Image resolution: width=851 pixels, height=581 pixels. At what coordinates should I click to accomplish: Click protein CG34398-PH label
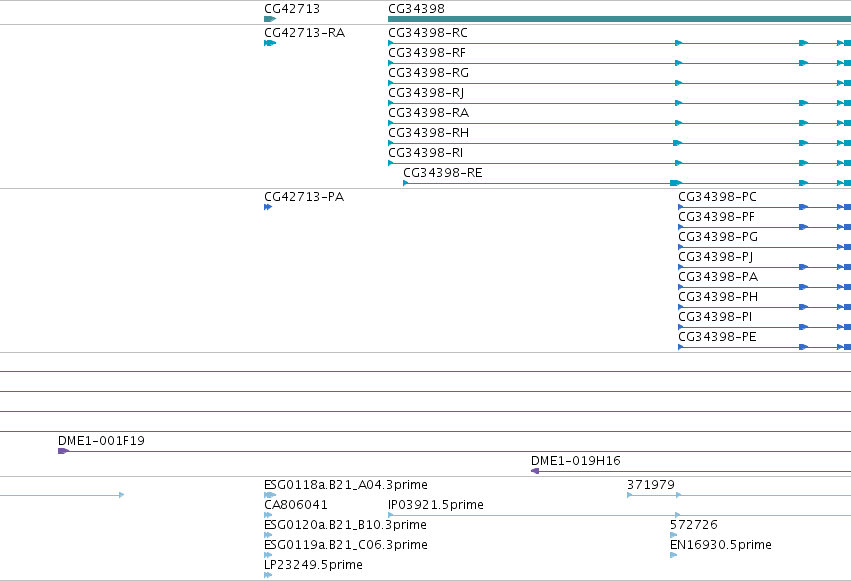click(x=718, y=297)
